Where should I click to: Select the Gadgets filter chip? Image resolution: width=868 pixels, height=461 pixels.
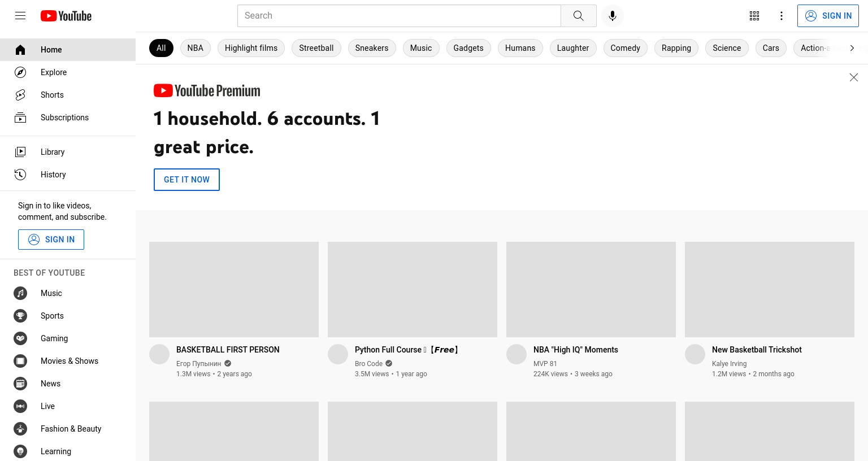click(x=468, y=48)
